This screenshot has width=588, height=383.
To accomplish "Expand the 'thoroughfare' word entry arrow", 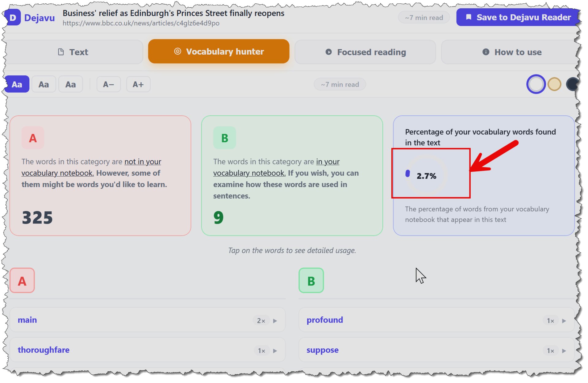I will point(275,351).
